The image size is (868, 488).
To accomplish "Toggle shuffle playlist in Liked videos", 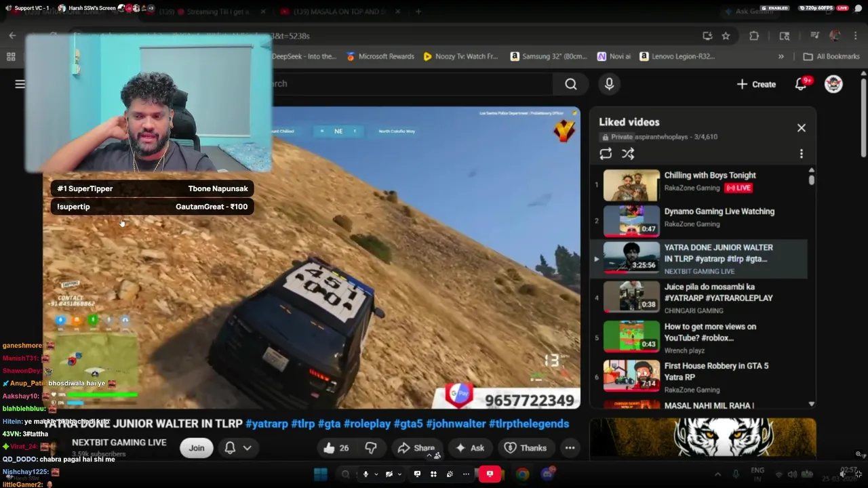I will pyautogui.click(x=628, y=154).
